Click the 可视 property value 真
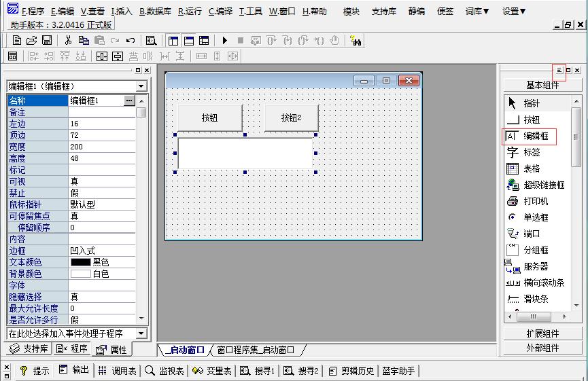The width and height of the screenshot is (588, 381). pos(101,182)
